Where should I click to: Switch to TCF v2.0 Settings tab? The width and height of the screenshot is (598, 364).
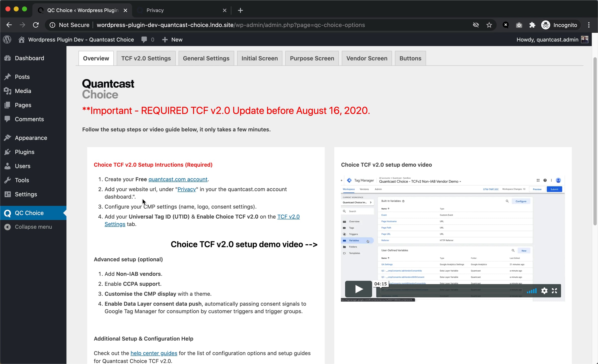146,58
